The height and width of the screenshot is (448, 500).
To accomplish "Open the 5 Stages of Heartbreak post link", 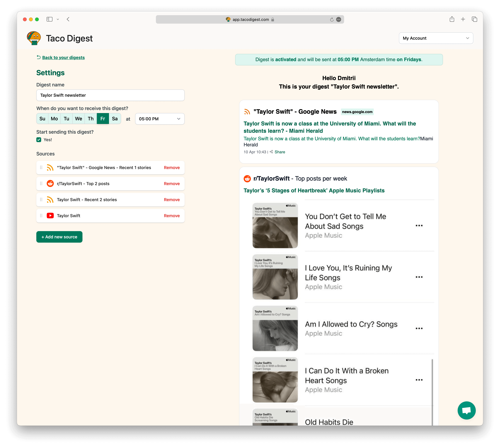I will tap(314, 191).
